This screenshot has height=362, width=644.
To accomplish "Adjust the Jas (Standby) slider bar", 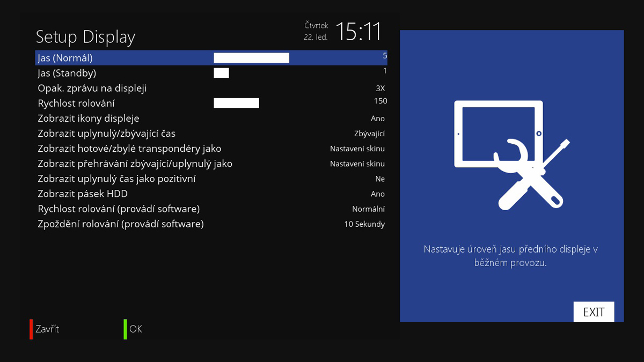I will click(221, 73).
